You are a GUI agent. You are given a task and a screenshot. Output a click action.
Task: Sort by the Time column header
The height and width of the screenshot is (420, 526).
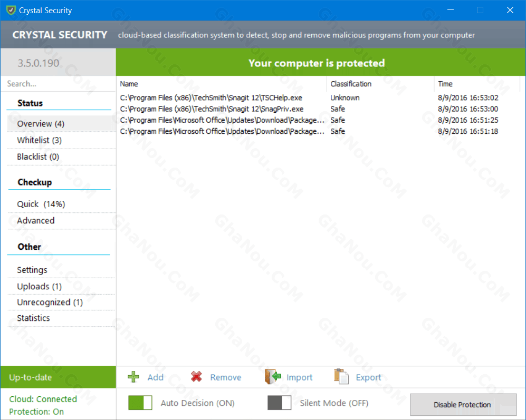coord(477,84)
